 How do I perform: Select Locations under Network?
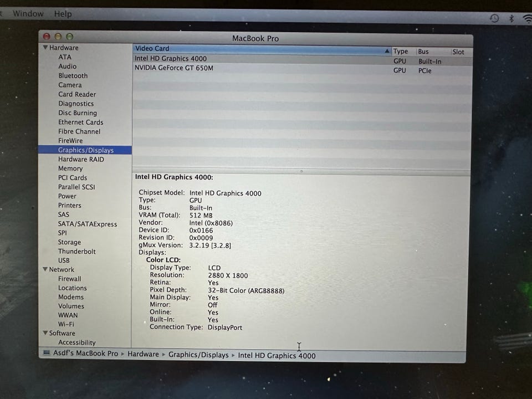[x=72, y=288]
